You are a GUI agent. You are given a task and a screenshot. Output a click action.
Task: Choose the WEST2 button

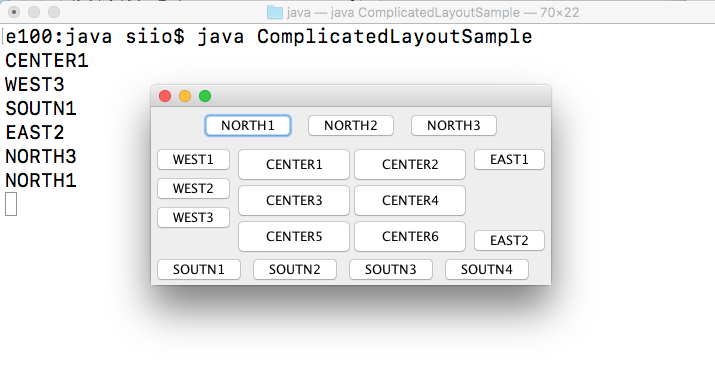[x=193, y=188]
